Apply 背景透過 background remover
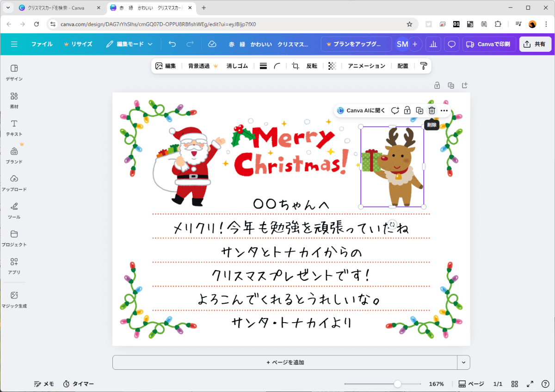Screen dimensions: 555x392 click(203, 66)
